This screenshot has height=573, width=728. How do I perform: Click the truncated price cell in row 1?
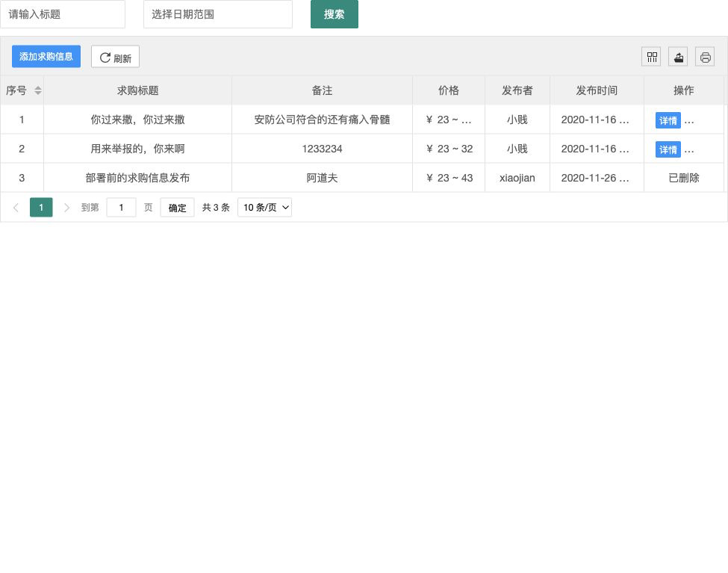(449, 120)
